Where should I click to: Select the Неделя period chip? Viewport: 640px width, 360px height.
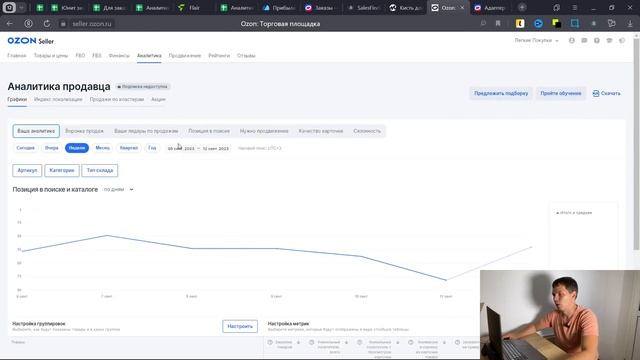tap(77, 148)
